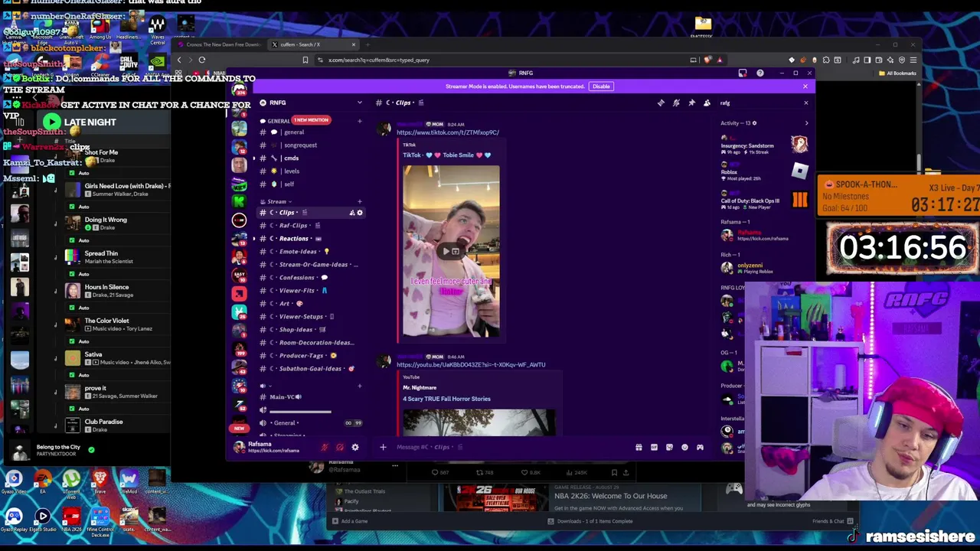The height and width of the screenshot is (551, 980).
Task: Open '4 Scary TRUE Fall Horror Stories' title
Action: coord(447,399)
